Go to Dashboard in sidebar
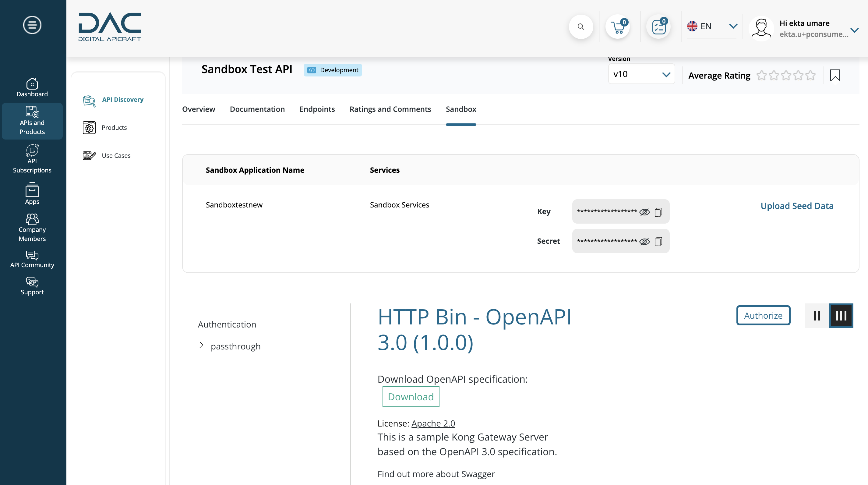This screenshot has height=485, width=868. [32, 88]
